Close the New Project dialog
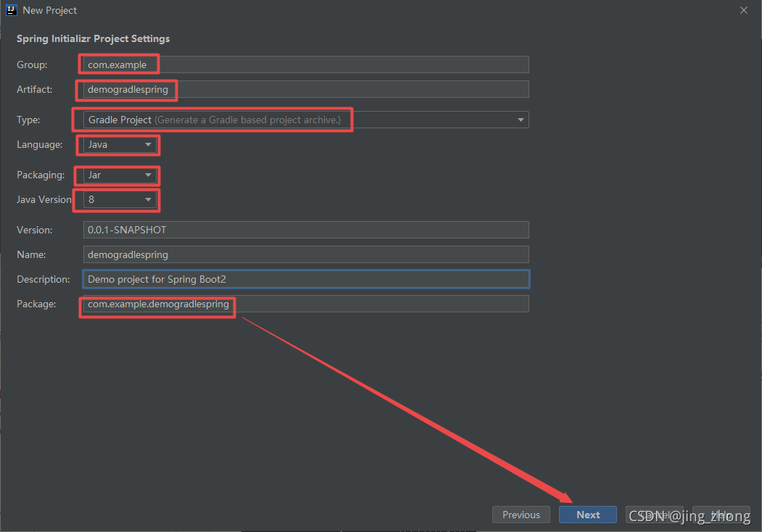 (744, 10)
